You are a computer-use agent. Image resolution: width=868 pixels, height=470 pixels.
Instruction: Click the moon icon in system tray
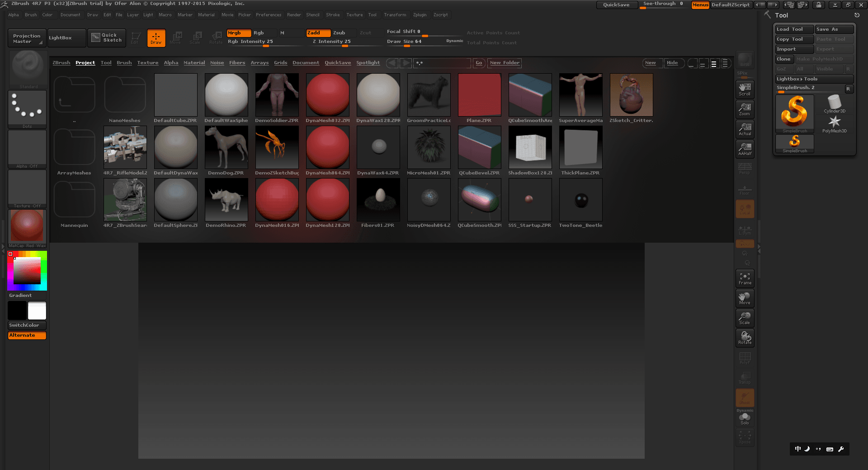pos(807,449)
